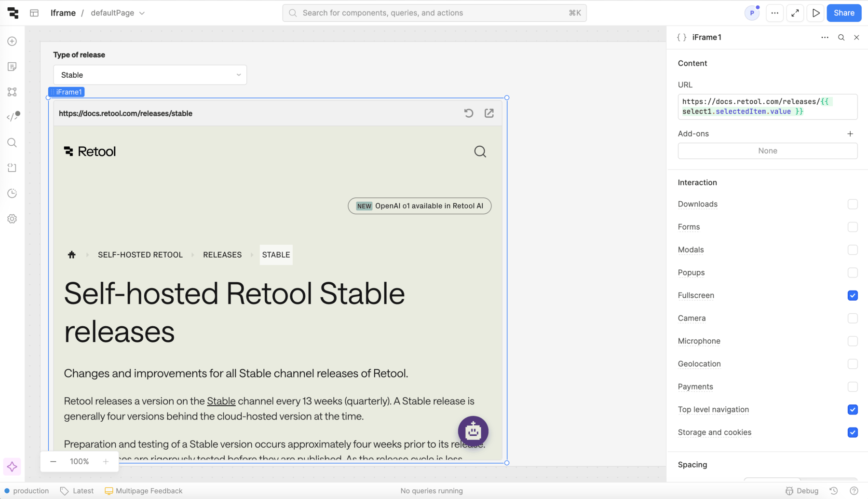Reload the iframe content
The image size is (868, 499).
pos(469,113)
